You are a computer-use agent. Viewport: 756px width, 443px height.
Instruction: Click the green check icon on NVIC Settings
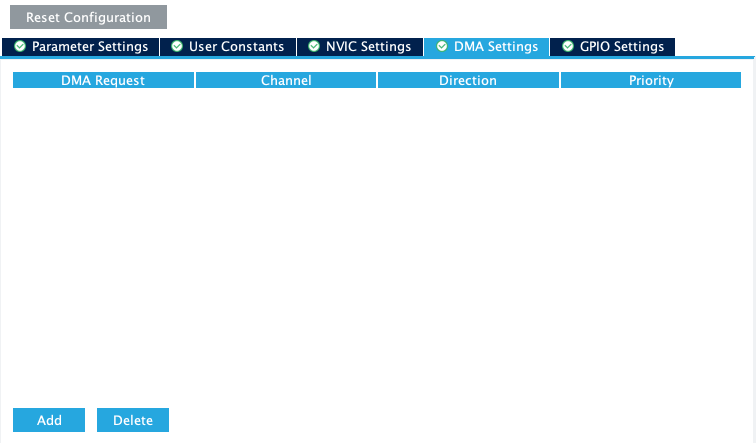(314, 46)
